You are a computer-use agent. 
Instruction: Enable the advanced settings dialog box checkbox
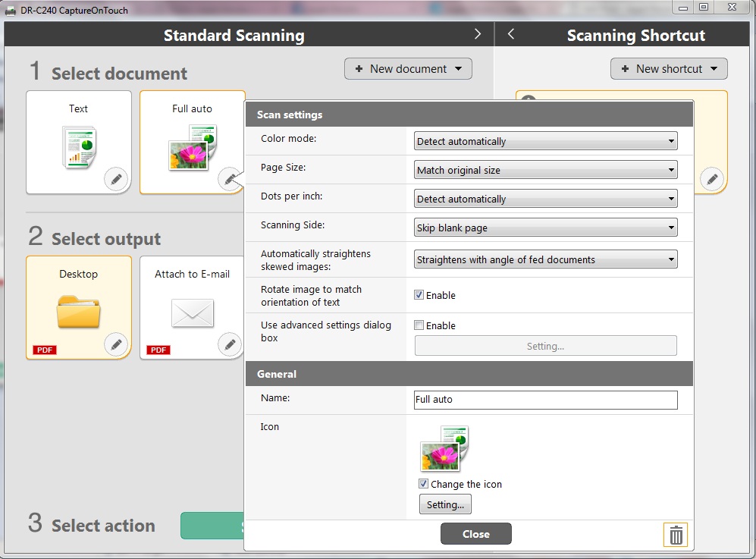point(419,325)
